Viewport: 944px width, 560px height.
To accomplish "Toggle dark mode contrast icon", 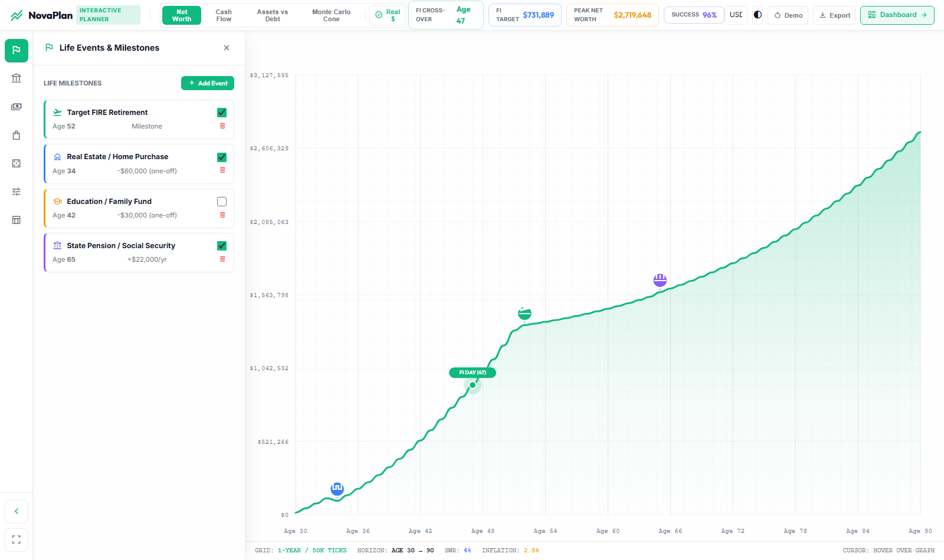I will (758, 15).
